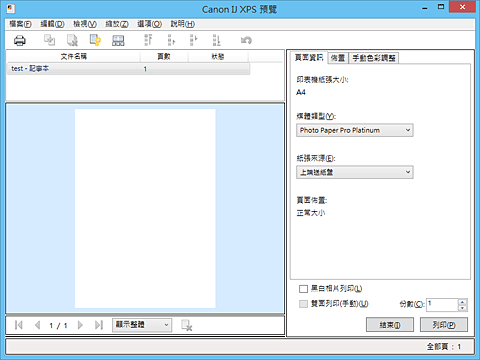
Task: Click the View Thumbnails toolbar icon
Action: (118, 40)
